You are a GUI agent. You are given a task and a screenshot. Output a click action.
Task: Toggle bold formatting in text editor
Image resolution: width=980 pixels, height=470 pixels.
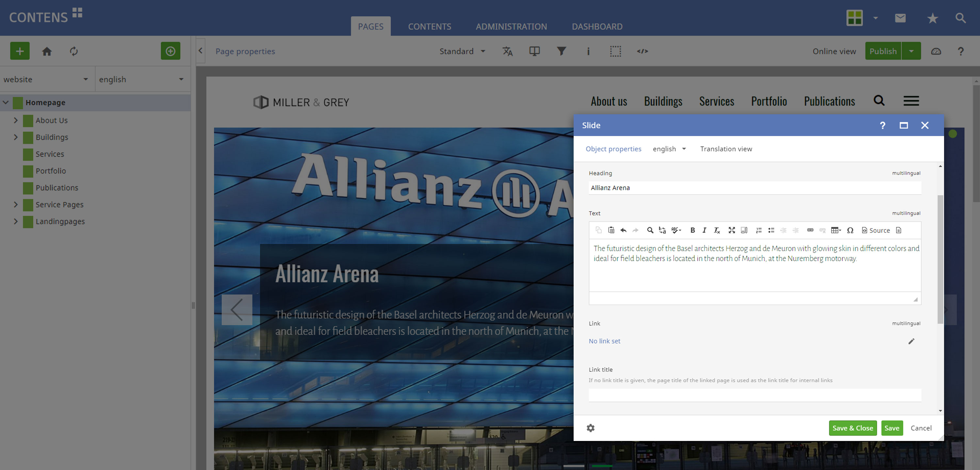[x=693, y=230]
